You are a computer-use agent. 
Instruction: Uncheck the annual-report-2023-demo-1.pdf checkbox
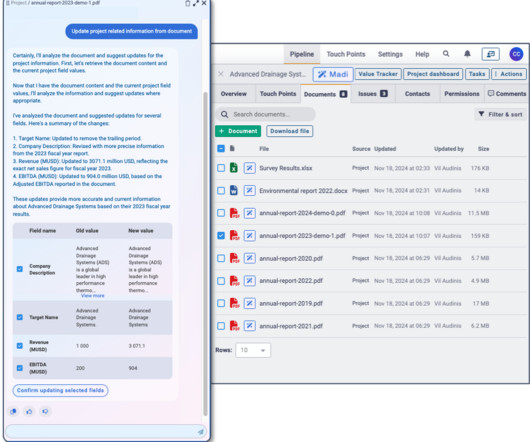pos(221,236)
